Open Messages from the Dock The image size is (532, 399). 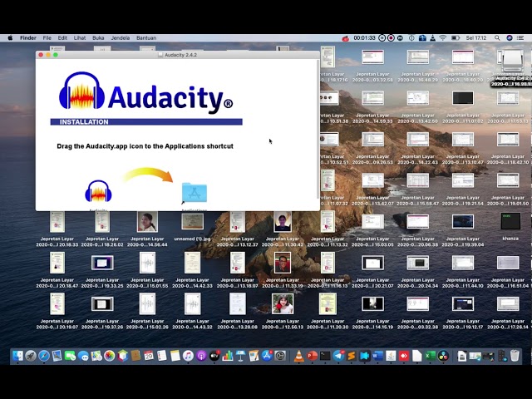83,356
